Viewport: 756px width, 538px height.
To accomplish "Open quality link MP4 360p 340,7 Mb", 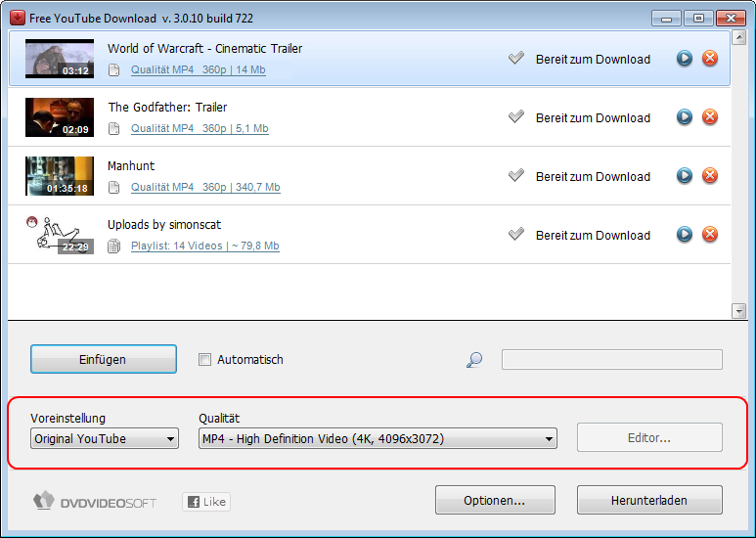I will coord(205,187).
